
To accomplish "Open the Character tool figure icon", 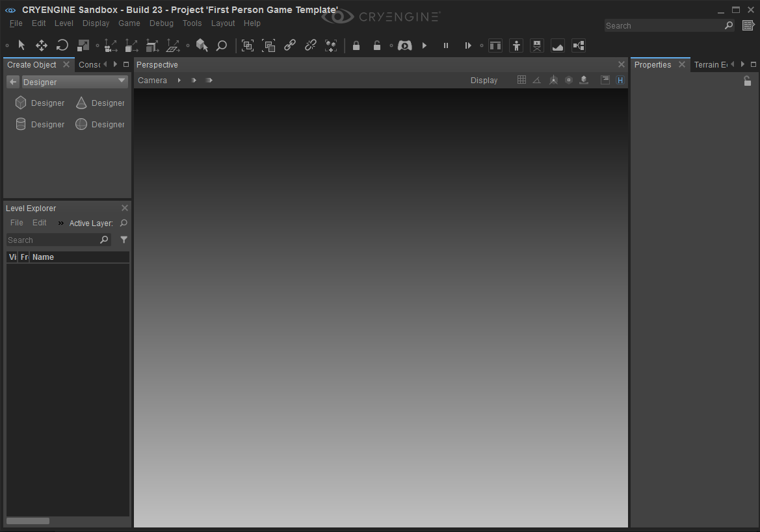I will click(516, 45).
